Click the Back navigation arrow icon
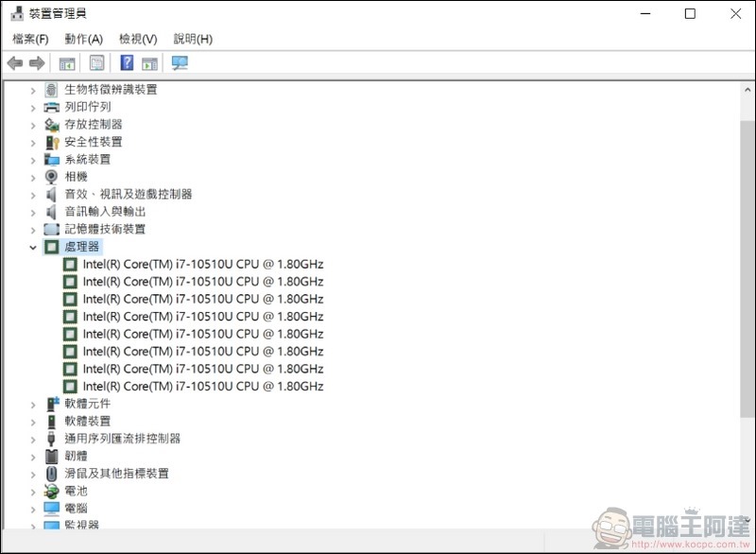 point(15,62)
